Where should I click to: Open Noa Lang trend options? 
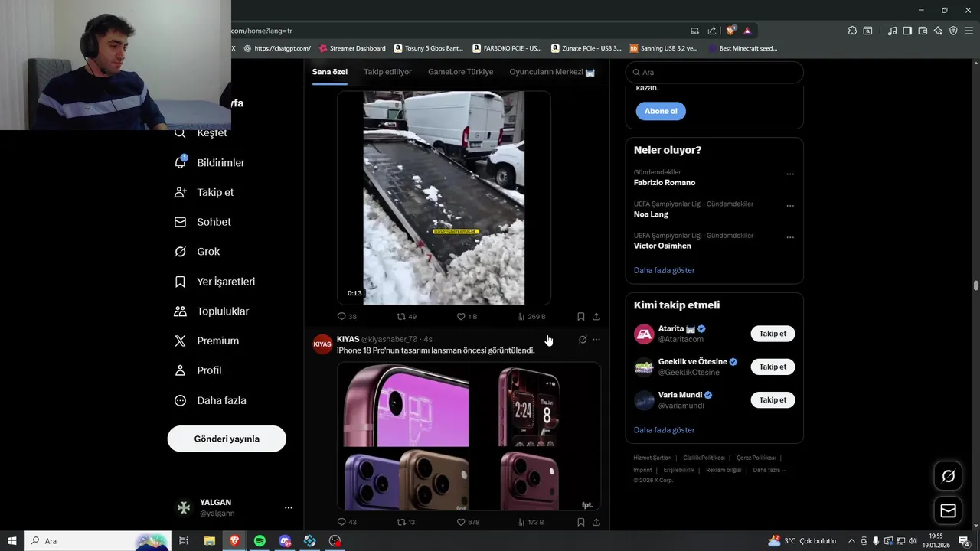pyautogui.click(x=790, y=206)
